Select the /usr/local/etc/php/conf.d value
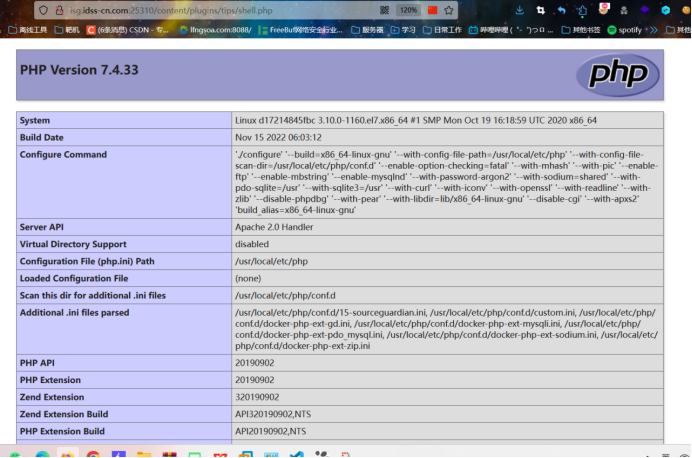The image size is (692, 458). click(x=285, y=296)
